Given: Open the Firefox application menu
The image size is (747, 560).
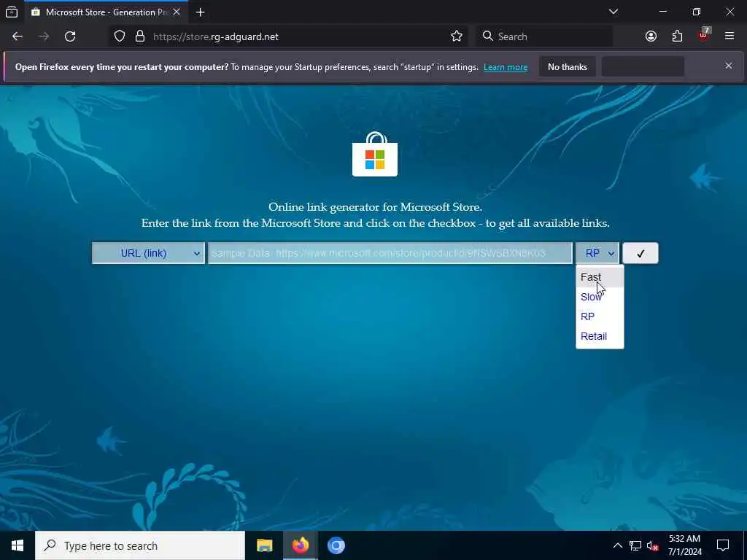Looking at the screenshot, I should (729, 36).
